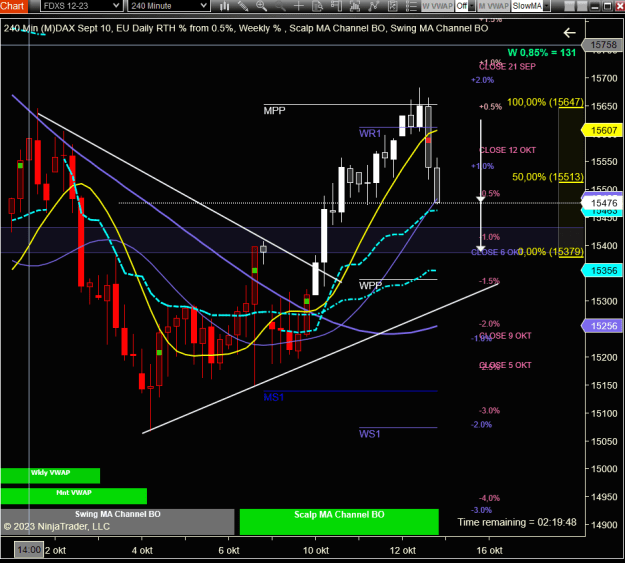Click the white 15476 current price marker
The height and width of the screenshot is (563, 625).
point(603,203)
